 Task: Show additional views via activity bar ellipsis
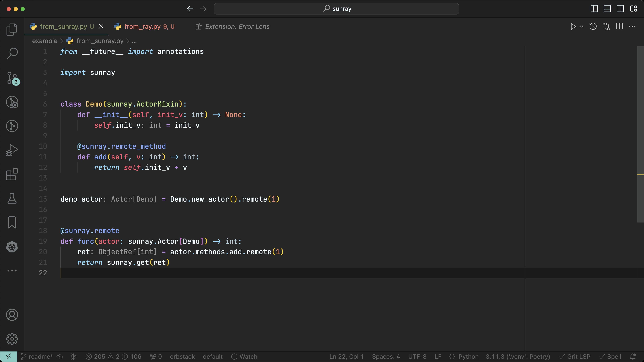12,271
